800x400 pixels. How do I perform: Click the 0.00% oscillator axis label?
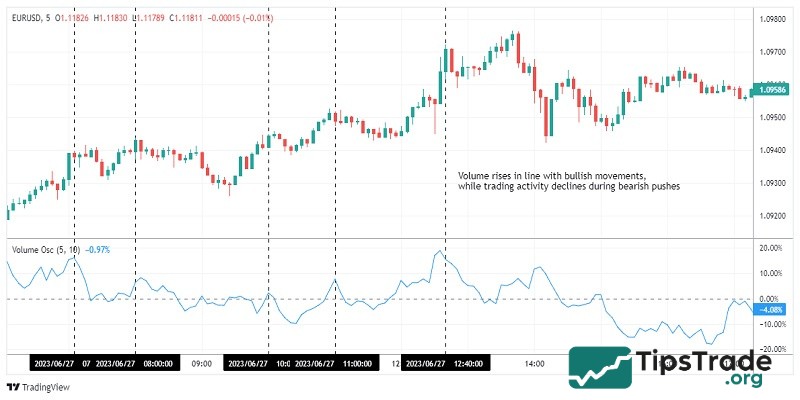[770, 298]
